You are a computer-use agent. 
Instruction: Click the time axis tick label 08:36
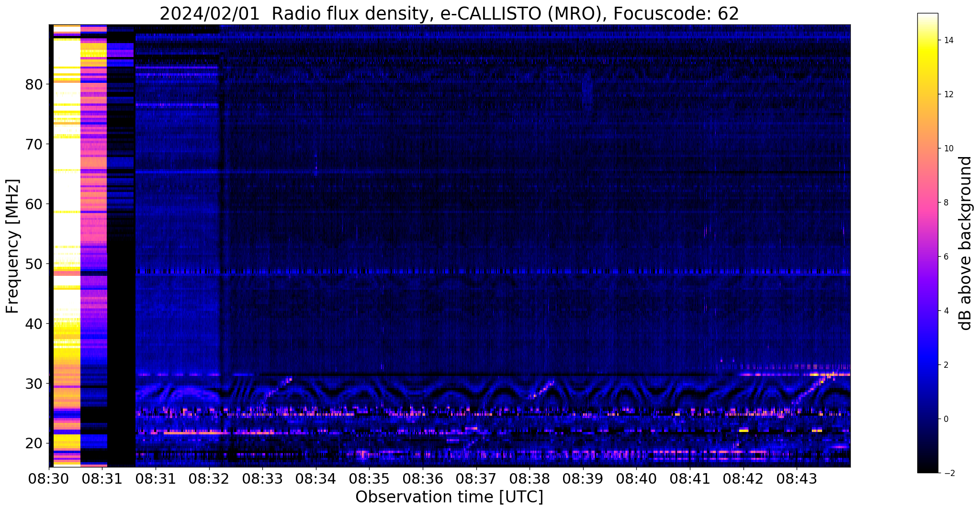pyautogui.click(x=423, y=478)
